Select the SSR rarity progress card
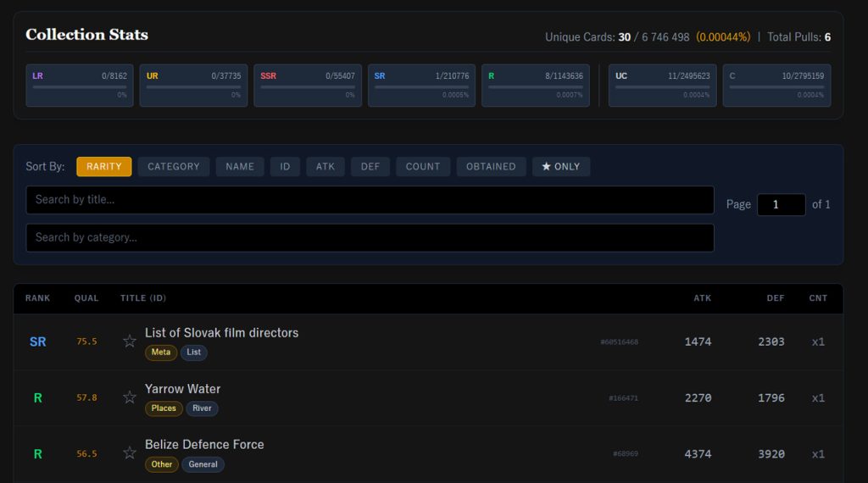 [308, 86]
